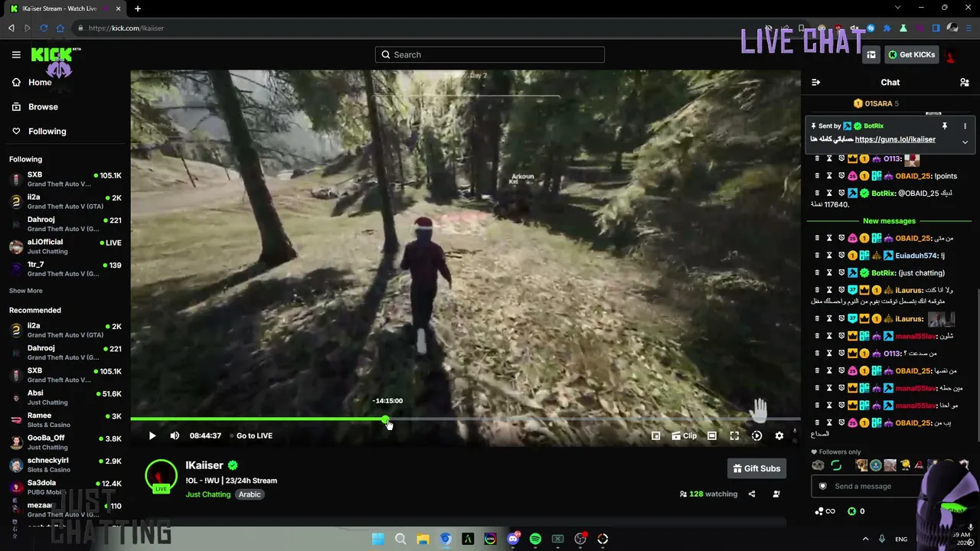Click the progress bar scrubber handle

pos(385,419)
